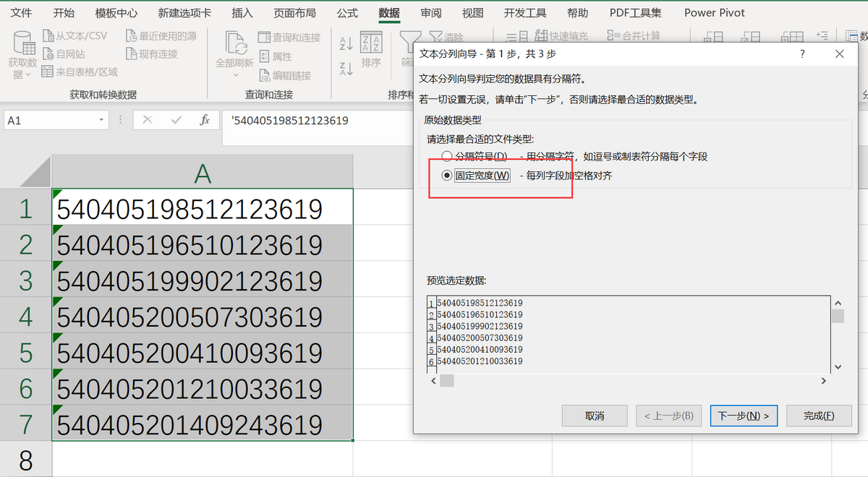868x477 pixels.
Task: Expand the Refresh All (全部刷新) dropdown arrow
Action: tap(234, 75)
